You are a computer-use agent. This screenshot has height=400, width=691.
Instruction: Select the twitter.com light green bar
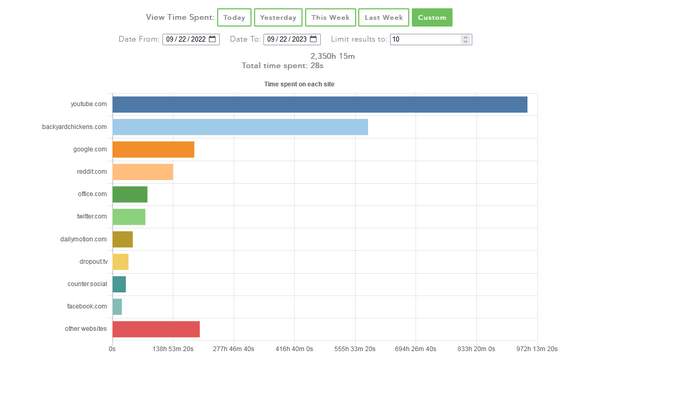[129, 217]
